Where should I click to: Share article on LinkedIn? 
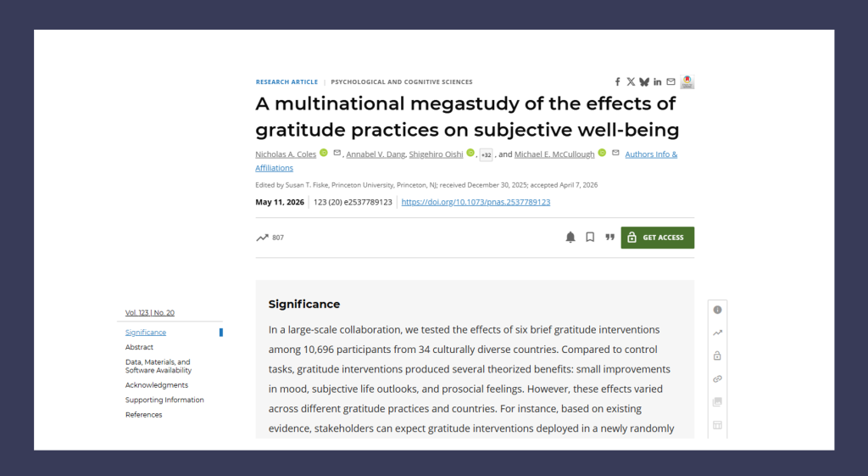click(x=657, y=82)
